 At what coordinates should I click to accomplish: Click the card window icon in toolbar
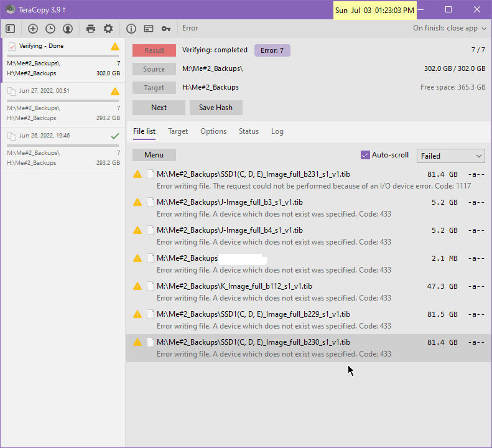pos(149,29)
